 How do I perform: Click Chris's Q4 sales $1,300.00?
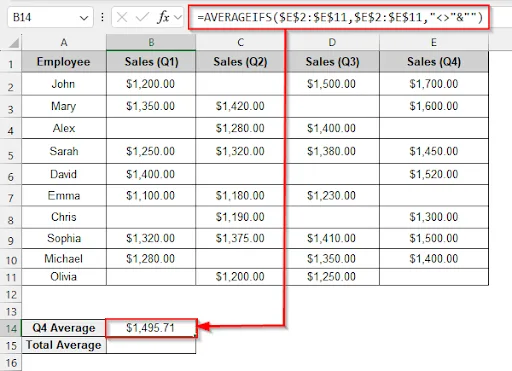tap(434, 217)
